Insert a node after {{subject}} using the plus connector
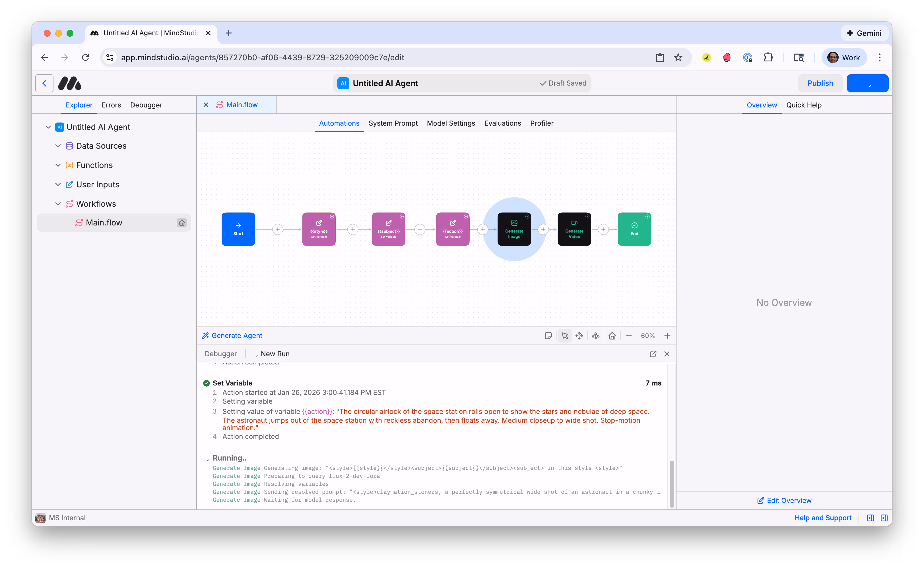 click(x=420, y=229)
